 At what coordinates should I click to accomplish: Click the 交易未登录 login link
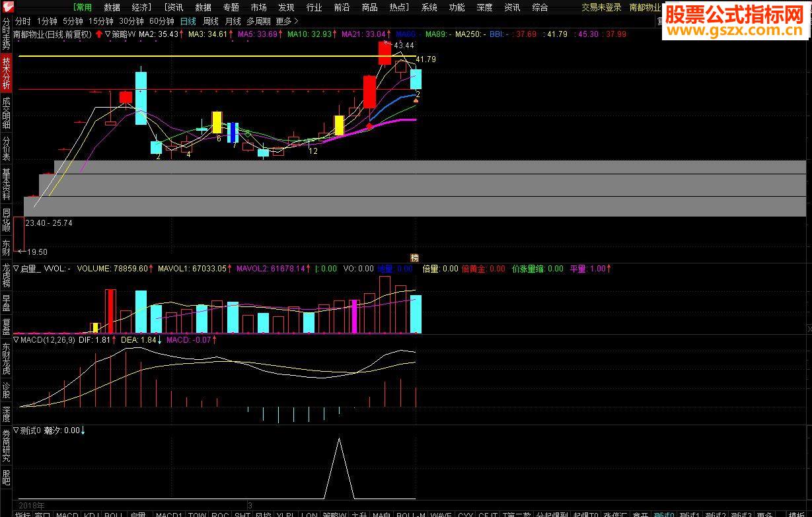click(601, 7)
